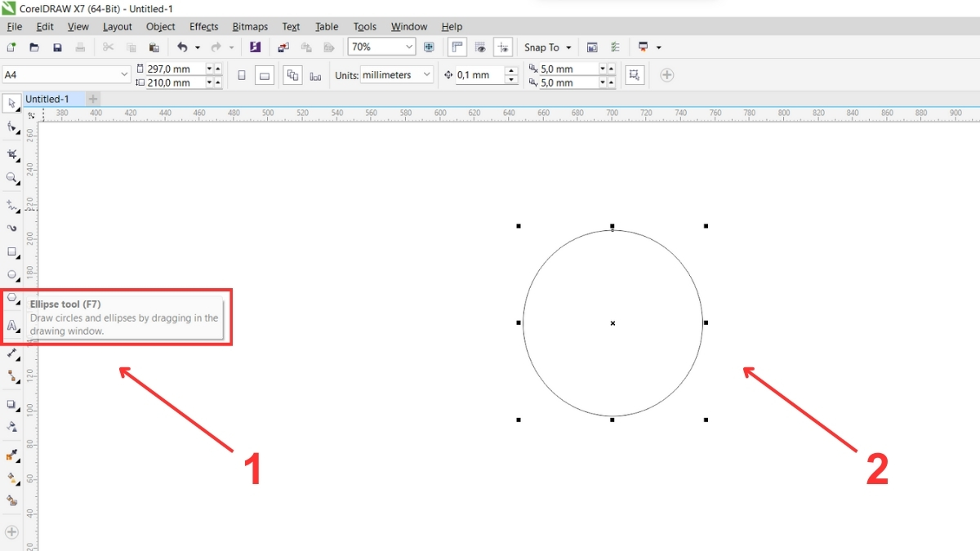The width and height of the screenshot is (980, 551).
Task: Select the Pick tool arrow
Action: pos(12,103)
